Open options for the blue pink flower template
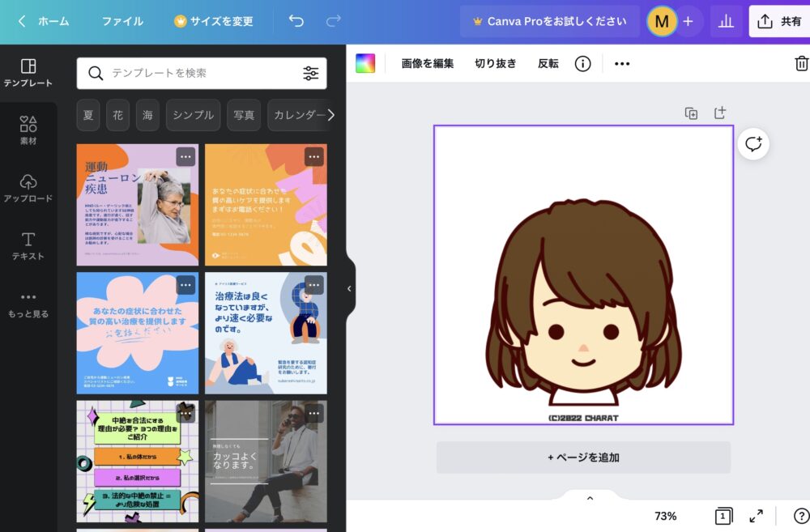 click(186, 285)
